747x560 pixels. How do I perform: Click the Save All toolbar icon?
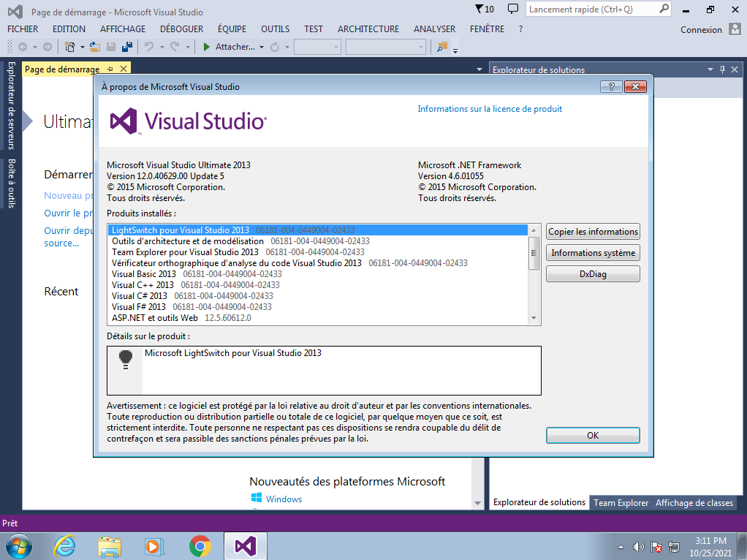point(127,47)
